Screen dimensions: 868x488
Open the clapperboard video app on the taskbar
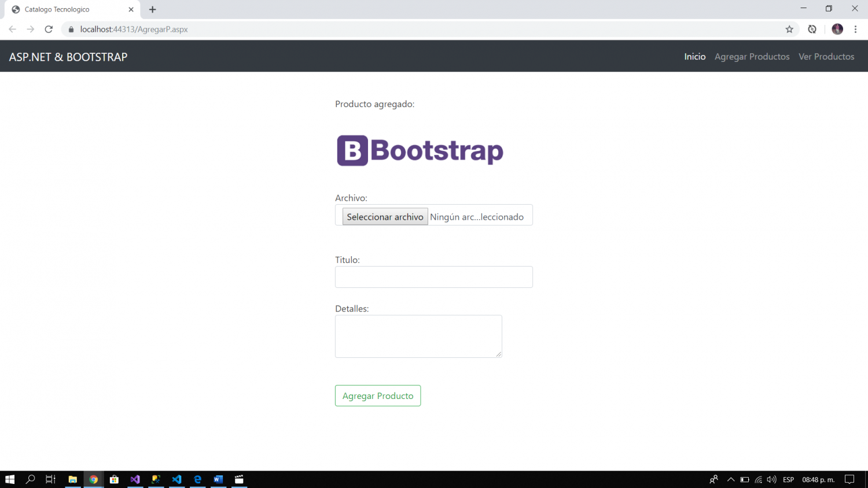click(x=239, y=479)
